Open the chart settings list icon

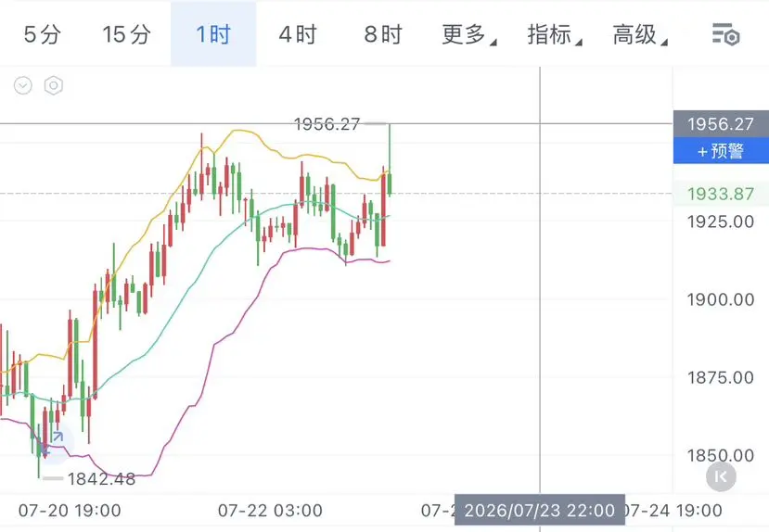[725, 35]
